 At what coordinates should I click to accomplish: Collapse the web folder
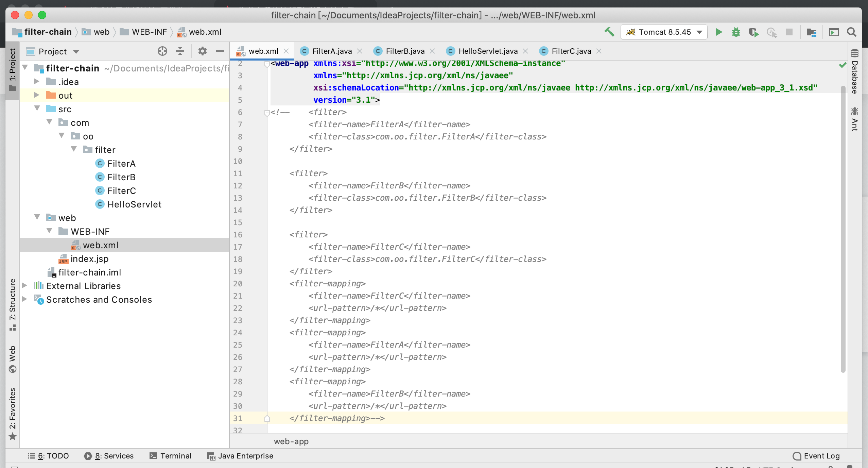37,217
